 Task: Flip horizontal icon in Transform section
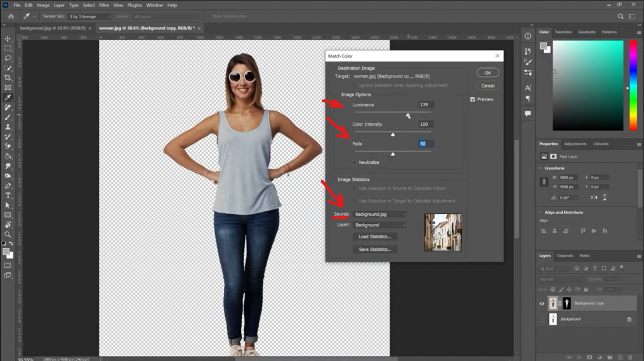point(594,197)
